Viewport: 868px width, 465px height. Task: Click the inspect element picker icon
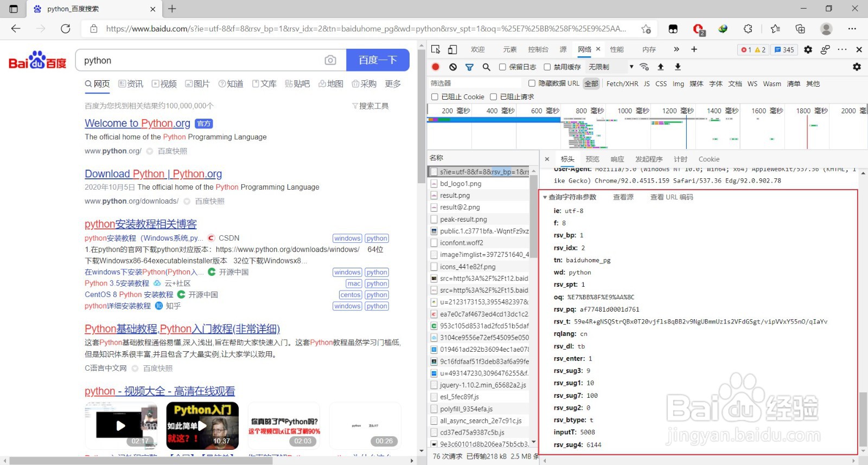click(x=436, y=49)
